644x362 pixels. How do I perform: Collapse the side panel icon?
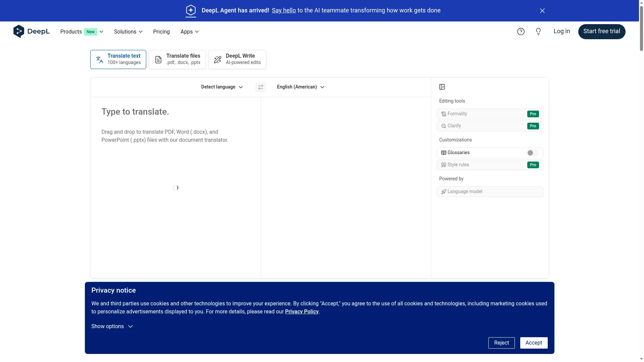tap(442, 87)
